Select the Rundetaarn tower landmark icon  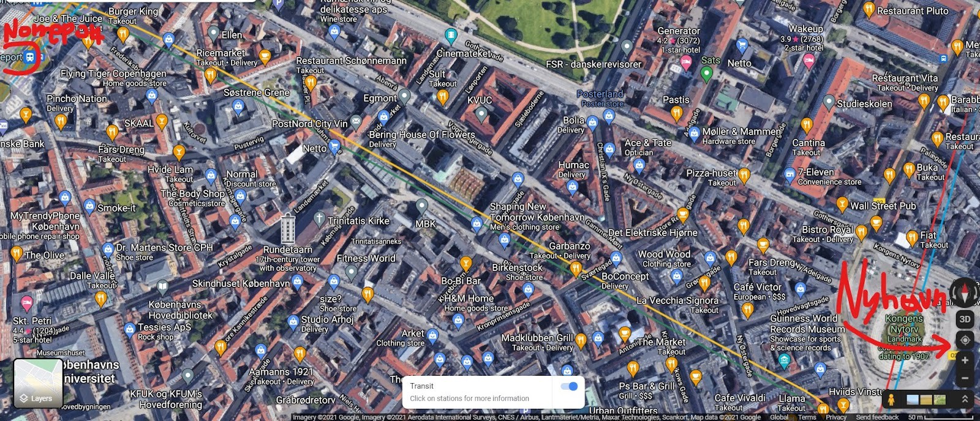[287, 228]
